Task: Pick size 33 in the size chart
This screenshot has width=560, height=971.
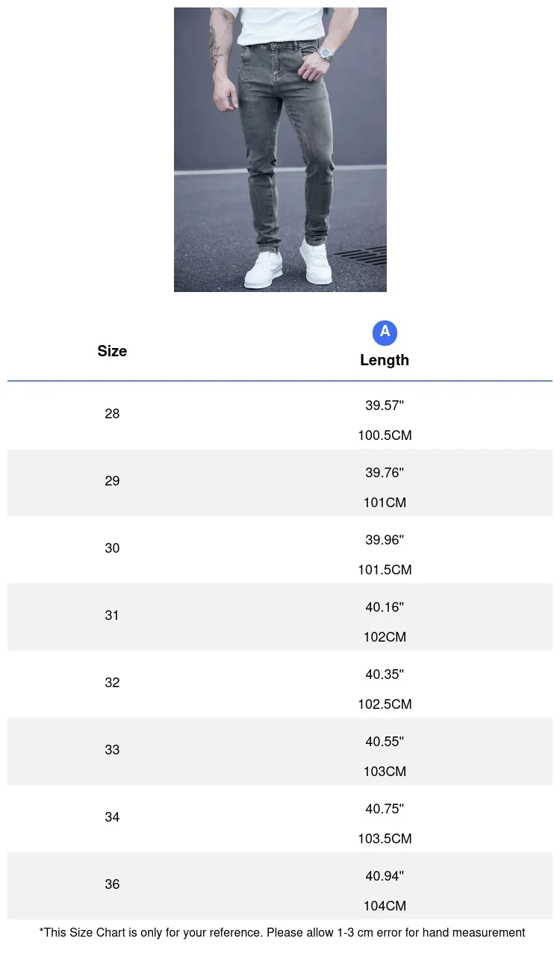Action: (112, 750)
